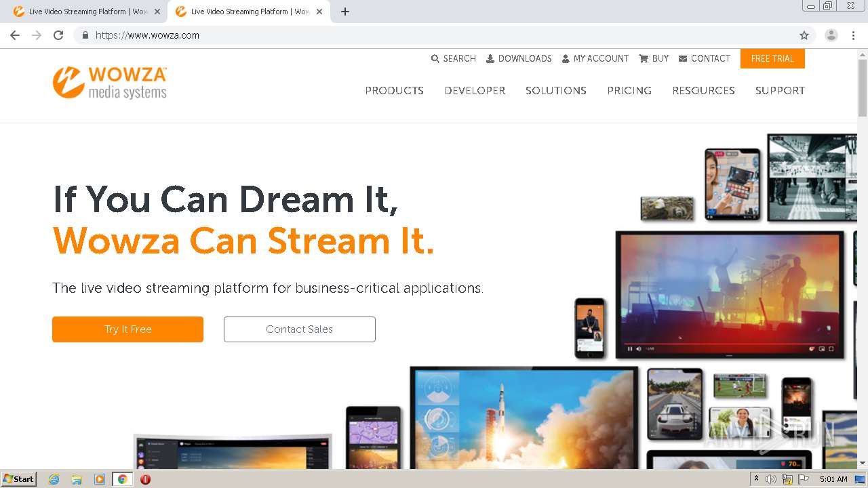Click the page scrollbar down arrow
The image size is (868, 488).
pos(863,463)
